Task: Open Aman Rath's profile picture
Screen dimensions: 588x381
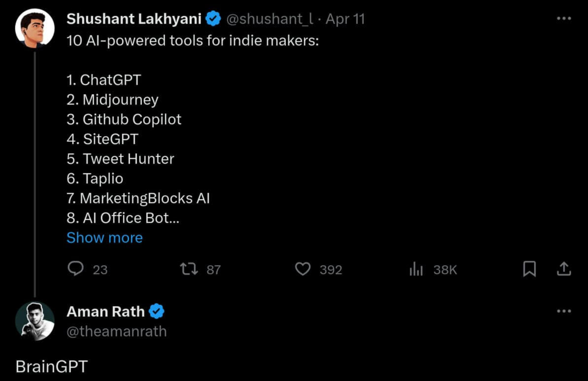Action: click(35, 321)
